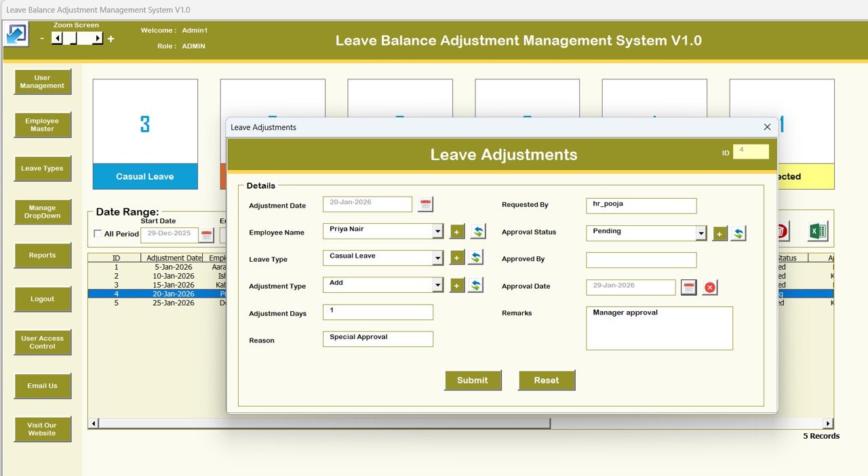Submit the leave adjustment form
Viewport: 868px width, 476px height.
pos(473,380)
